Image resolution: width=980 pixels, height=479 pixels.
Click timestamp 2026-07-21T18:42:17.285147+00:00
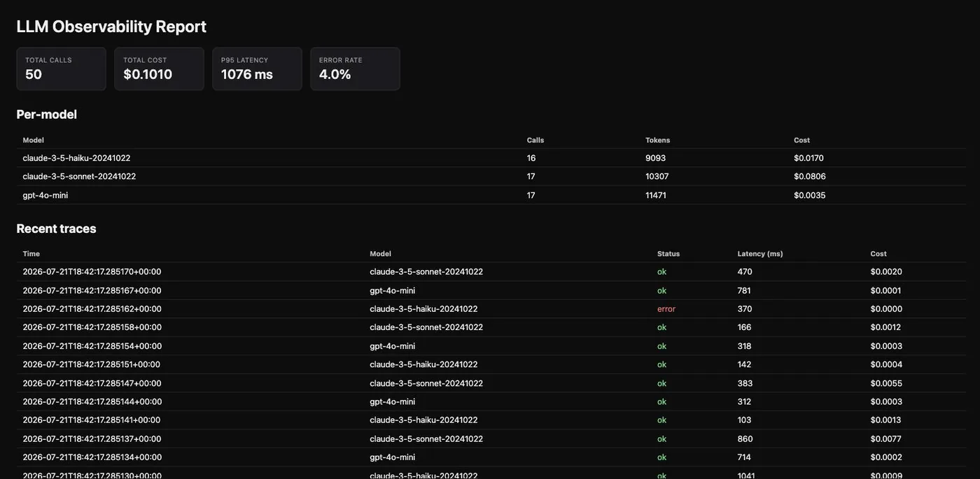(x=92, y=383)
